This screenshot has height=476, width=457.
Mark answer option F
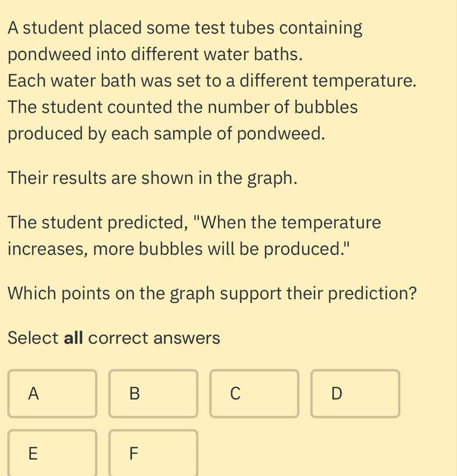[153, 452]
